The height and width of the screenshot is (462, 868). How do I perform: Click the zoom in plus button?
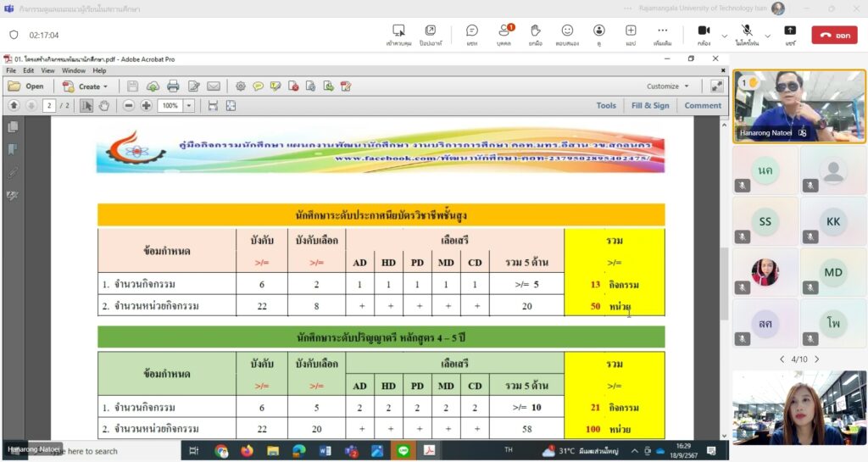pos(147,106)
